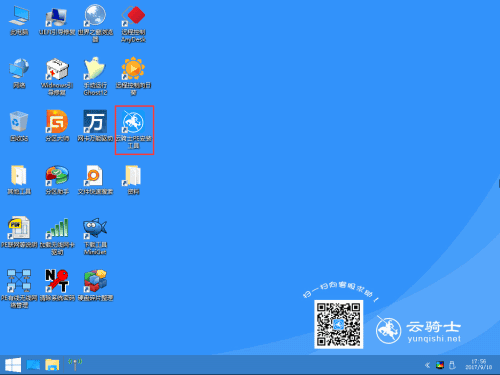The height and width of the screenshot is (375, 500).
Task: Open File Explorer from the taskbar
Action: tap(52, 365)
